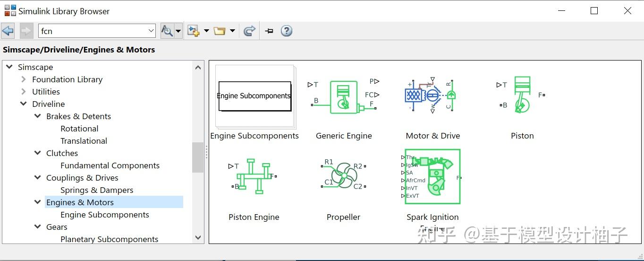The height and width of the screenshot is (261, 644).
Task: Maximize the Library Browser window
Action: coord(594,10)
